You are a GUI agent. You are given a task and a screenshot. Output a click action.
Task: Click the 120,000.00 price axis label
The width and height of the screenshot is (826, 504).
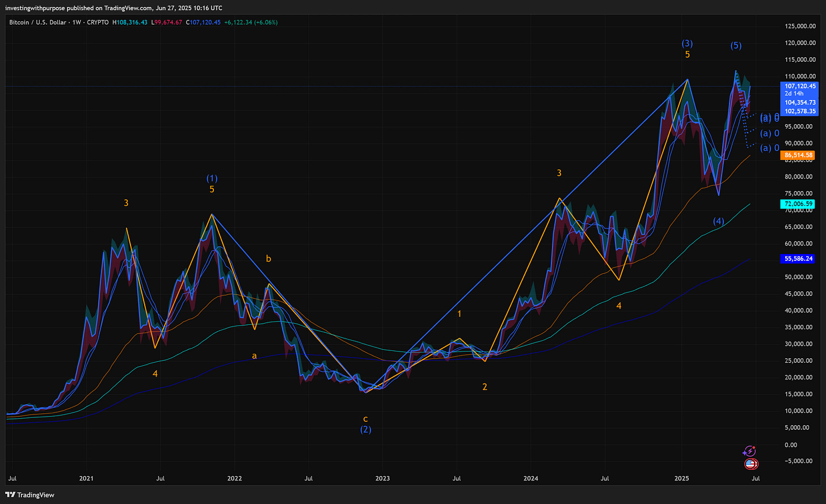[800, 43]
